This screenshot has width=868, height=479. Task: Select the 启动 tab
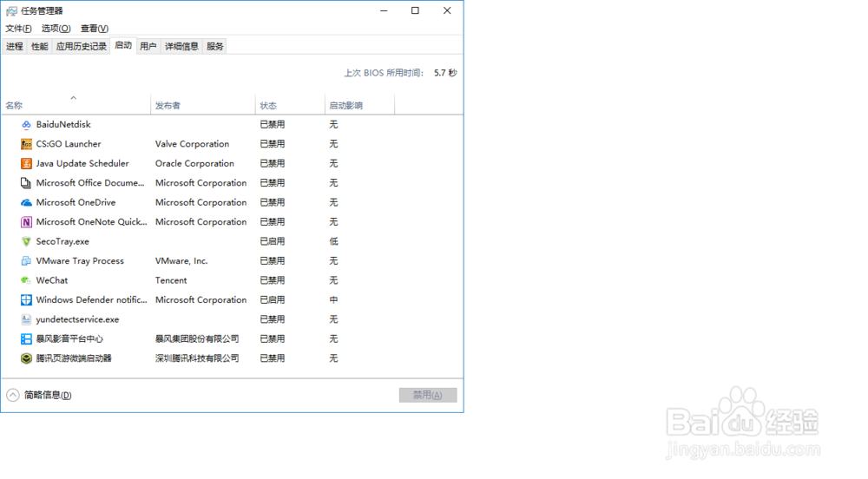(123, 45)
